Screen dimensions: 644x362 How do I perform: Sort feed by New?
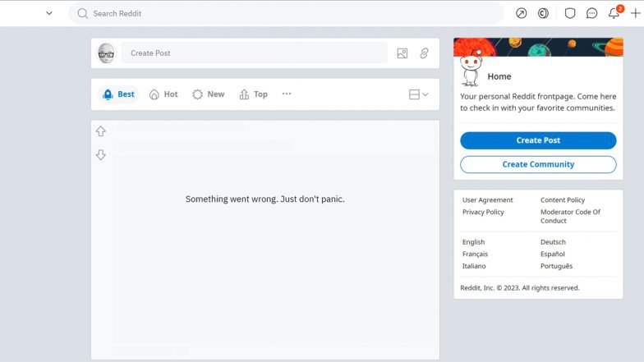point(209,94)
